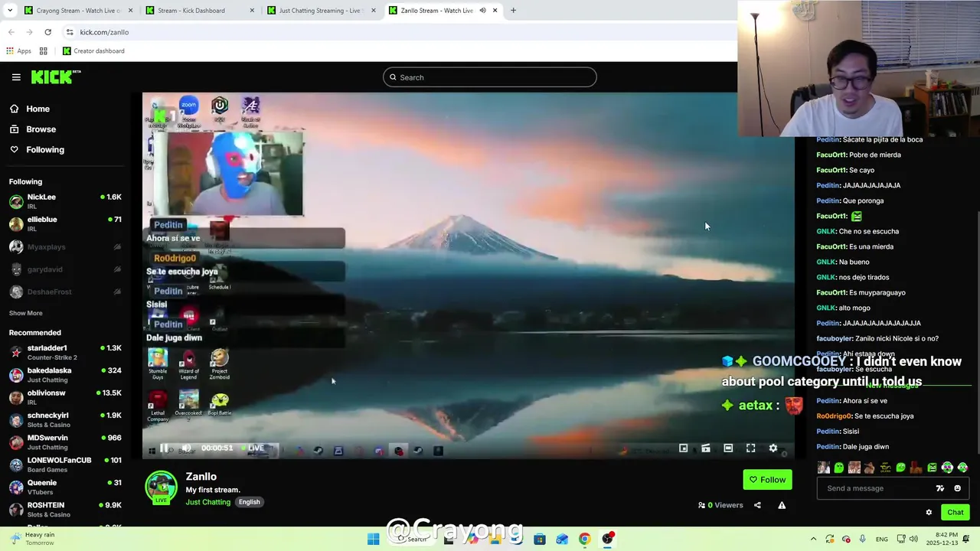Enter fullscreen in the player
980x551 pixels.
coord(750,448)
